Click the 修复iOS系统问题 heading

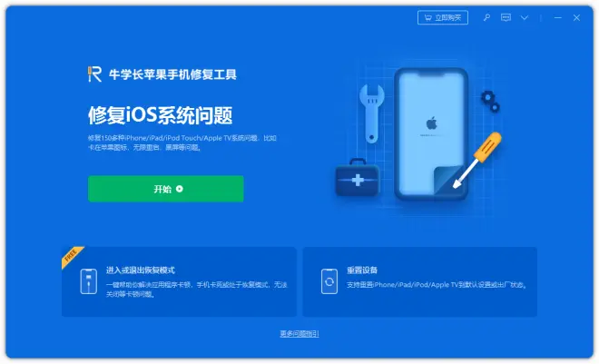(160, 115)
